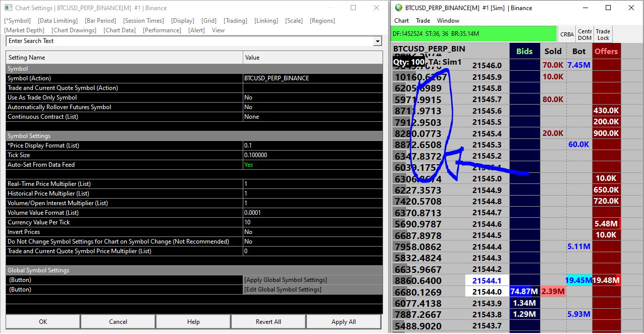Image resolution: width=644 pixels, height=334 pixels.
Task: Open the Price Display Format list value
Action: tap(313, 146)
